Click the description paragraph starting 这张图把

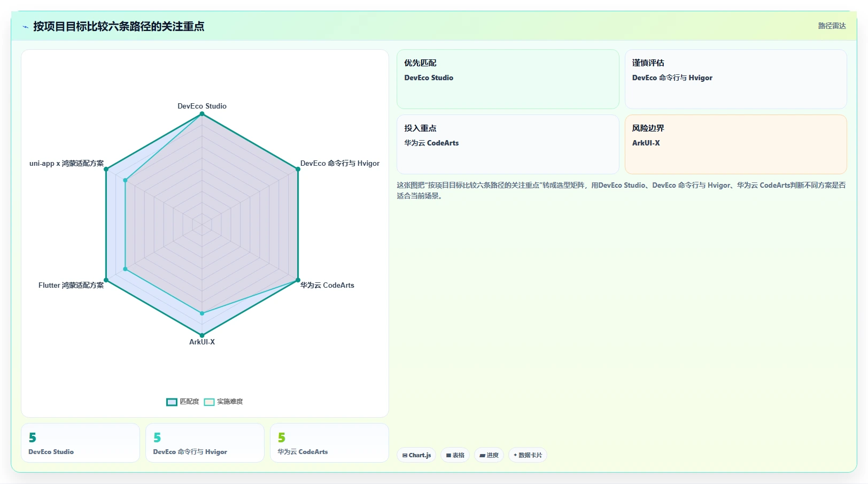click(621, 190)
